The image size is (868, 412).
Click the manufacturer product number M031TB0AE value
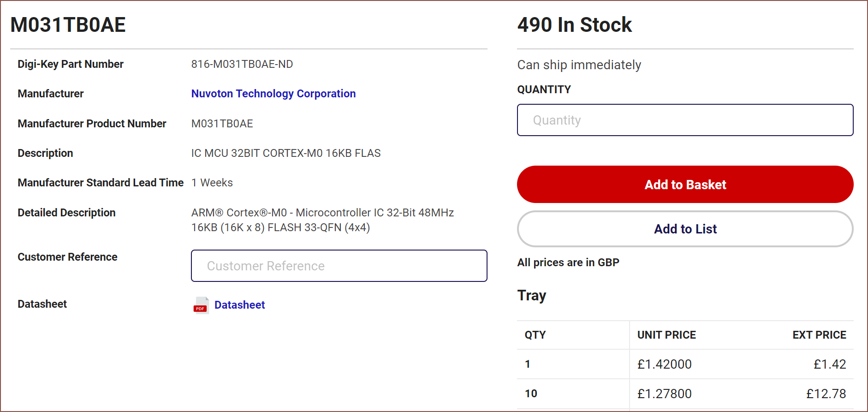tap(222, 124)
